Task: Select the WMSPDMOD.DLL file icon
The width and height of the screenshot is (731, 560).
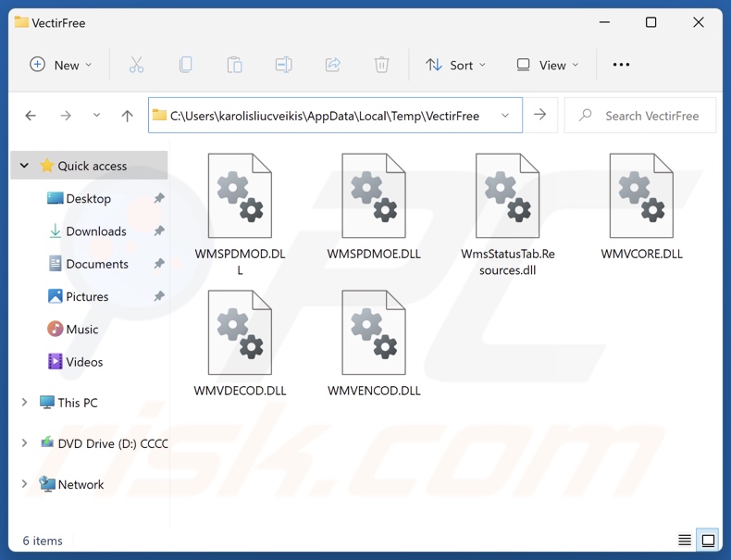Action: pyautogui.click(x=240, y=196)
